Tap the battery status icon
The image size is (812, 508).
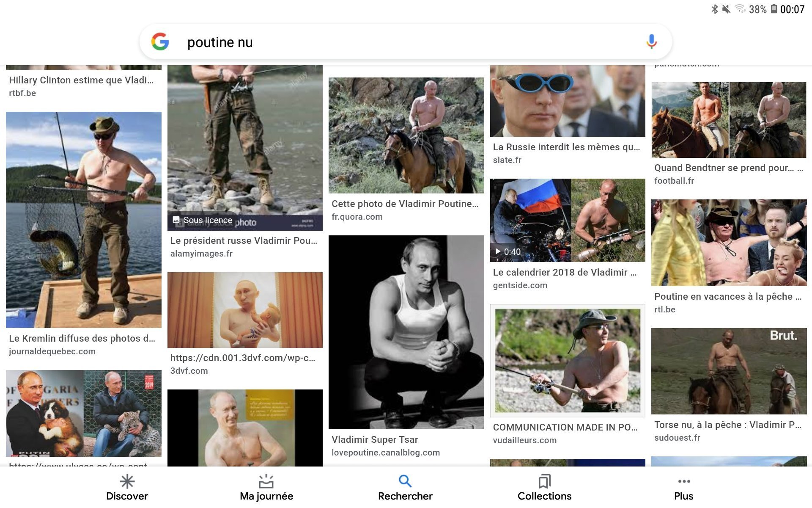774,9
